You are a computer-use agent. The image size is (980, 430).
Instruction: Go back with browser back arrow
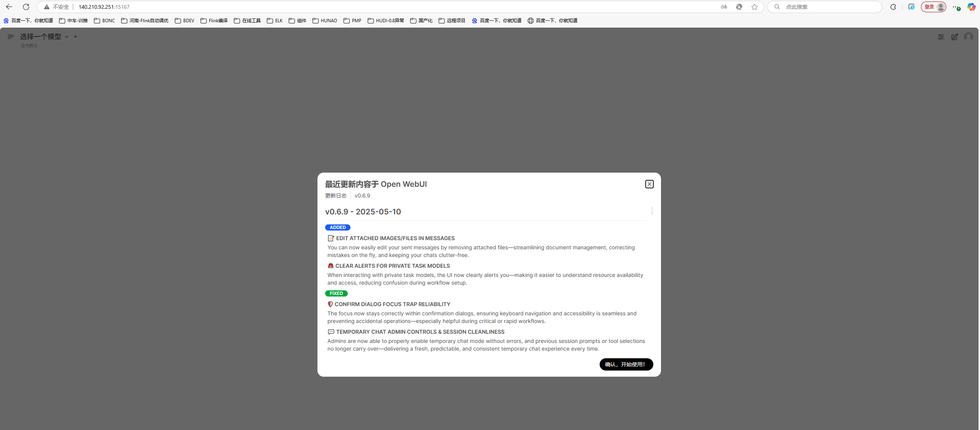coord(9,7)
